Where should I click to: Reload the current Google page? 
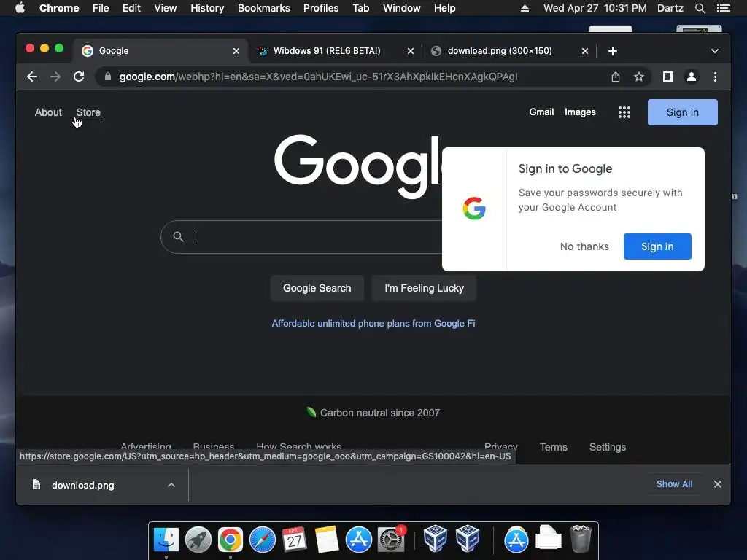79,77
